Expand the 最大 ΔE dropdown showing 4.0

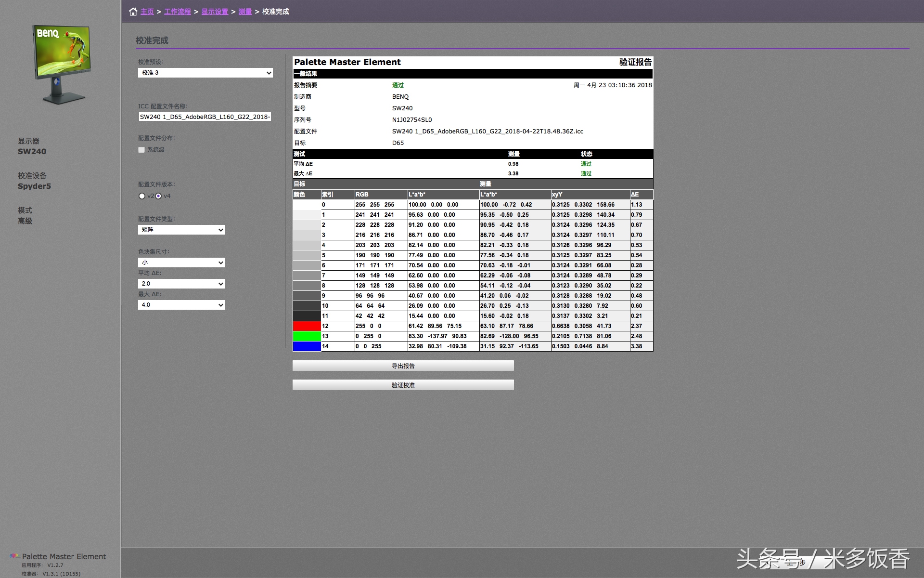pos(181,305)
